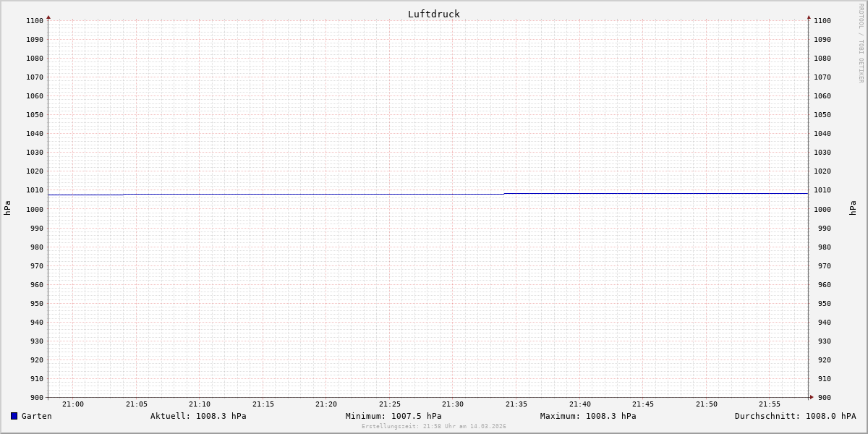
Task: Click the Erstellungszeit timestamp footer
Action: tap(433, 427)
